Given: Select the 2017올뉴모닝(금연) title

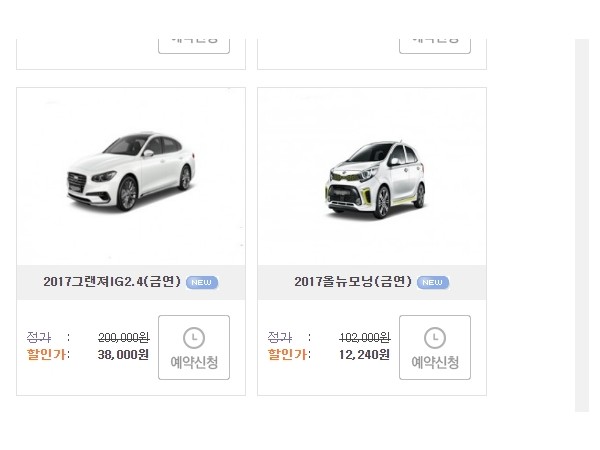Looking at the screenshot, I should pos(353,282).
